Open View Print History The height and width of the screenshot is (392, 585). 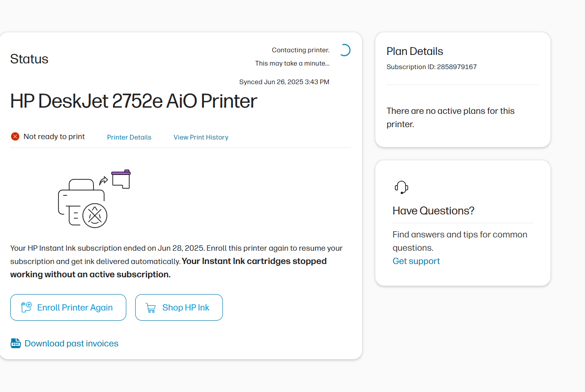[x=201, y=137]
